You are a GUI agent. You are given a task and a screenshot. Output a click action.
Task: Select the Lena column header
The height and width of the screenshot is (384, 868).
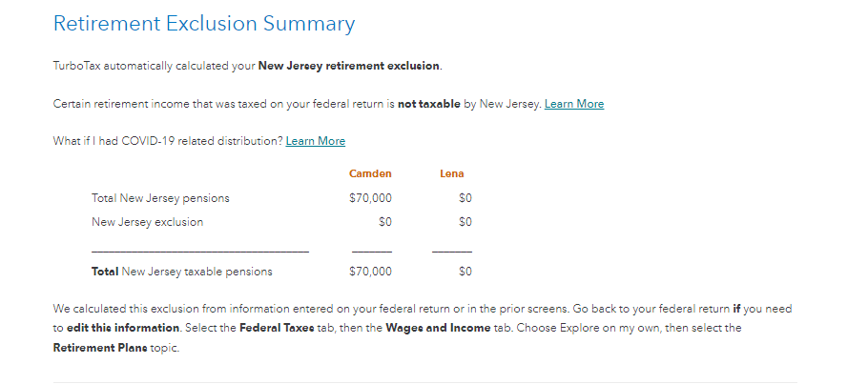(x=452, y=173)
